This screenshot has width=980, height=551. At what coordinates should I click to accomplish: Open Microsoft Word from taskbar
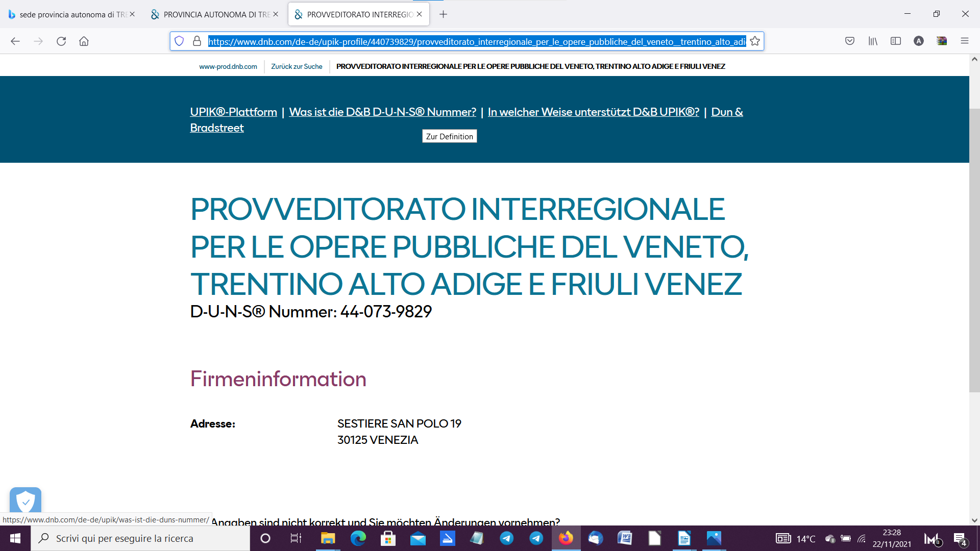click(625, 538)
